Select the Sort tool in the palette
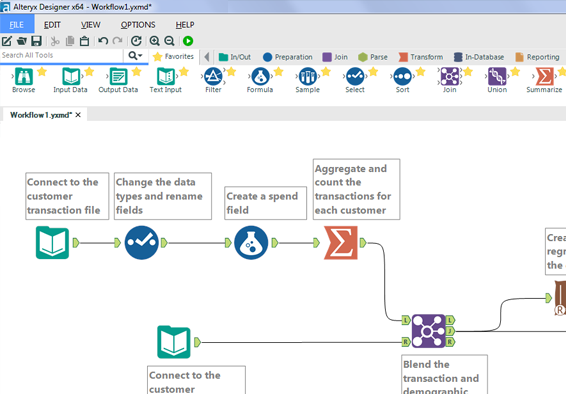The width and height of the screenshot is (566, 394). click(402, 80)
